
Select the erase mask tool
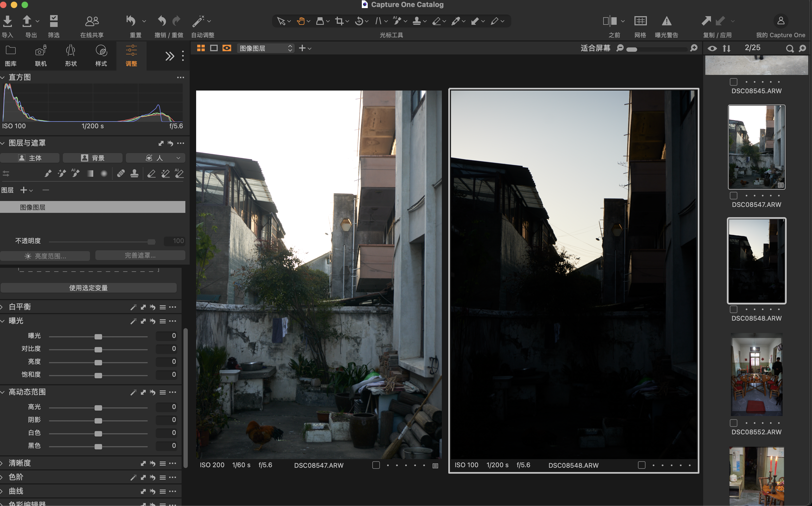pyautogui.click(x=151, y=173)
